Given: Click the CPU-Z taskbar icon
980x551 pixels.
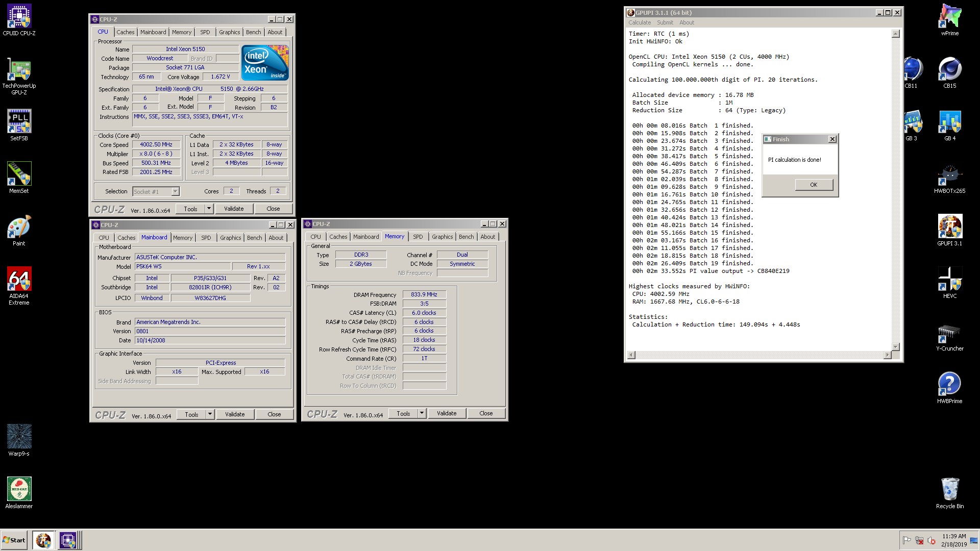Looking at the screenshot, I should [x=67, y=540].
